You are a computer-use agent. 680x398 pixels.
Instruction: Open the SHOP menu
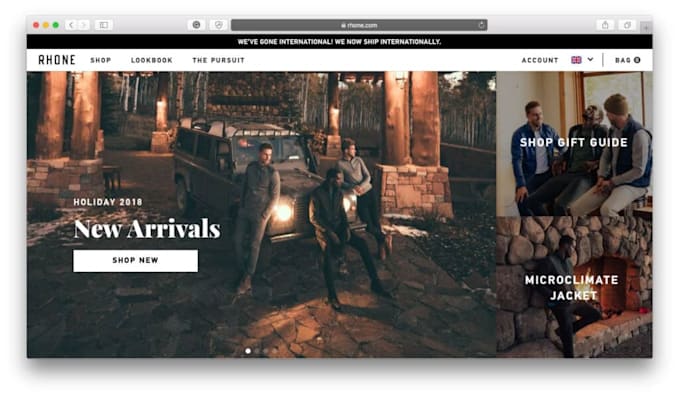[101, 60]
